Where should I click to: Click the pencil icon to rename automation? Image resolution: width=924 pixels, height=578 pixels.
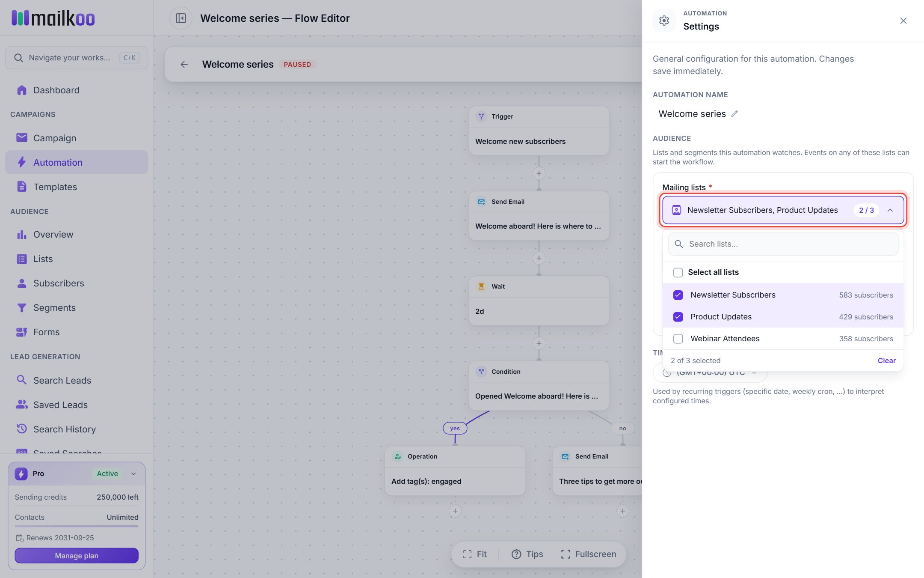(x=734, y=114)
